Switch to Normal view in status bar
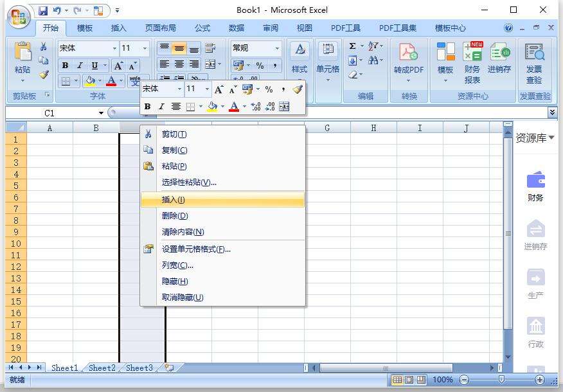Image resolution: width=563 pixels, height=392 pixels. pyautogui.click(x=397, y=379)
